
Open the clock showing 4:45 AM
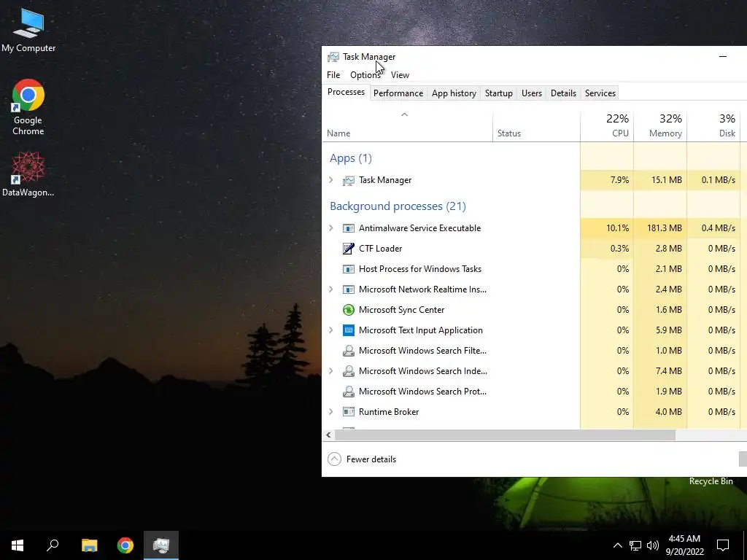click(684, 545)
